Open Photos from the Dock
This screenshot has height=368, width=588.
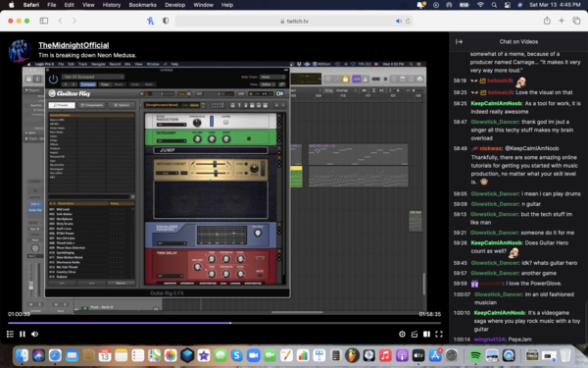(x=171, y=355)
